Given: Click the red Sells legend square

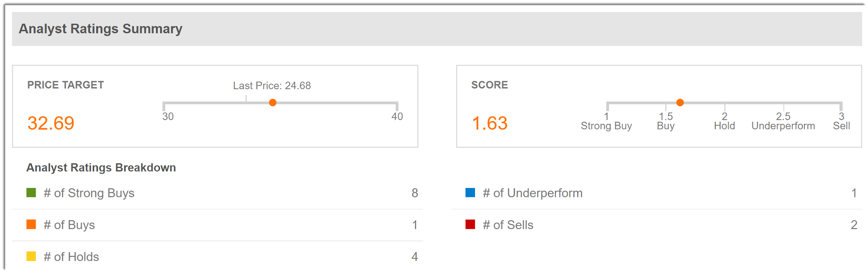Looking at the screenshot, I should coord(470,224).
